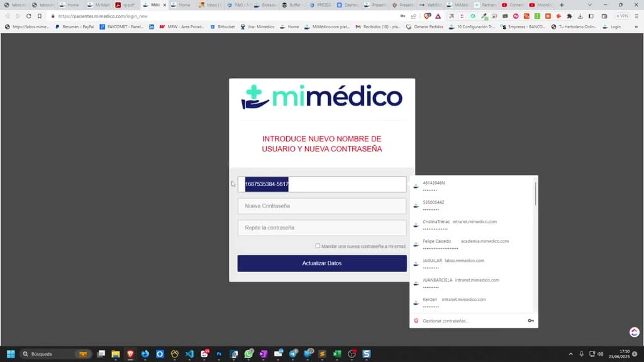Open the MRW - Area Privada bookmark
Viewport: 644px width, 362px height.
[x=182, y=26]
